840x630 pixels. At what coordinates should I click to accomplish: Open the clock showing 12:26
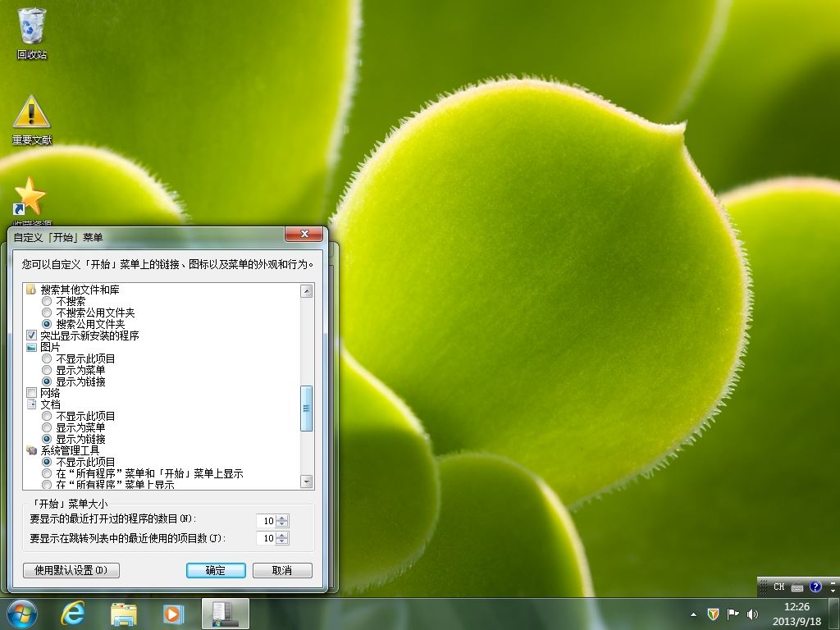[797, 614]
